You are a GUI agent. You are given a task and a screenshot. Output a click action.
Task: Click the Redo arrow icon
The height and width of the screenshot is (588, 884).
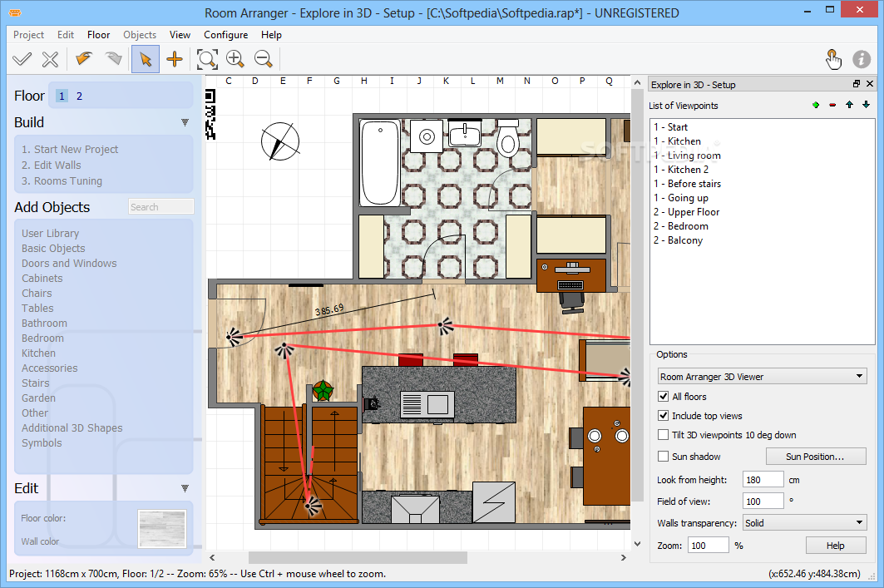pos(113,58)
